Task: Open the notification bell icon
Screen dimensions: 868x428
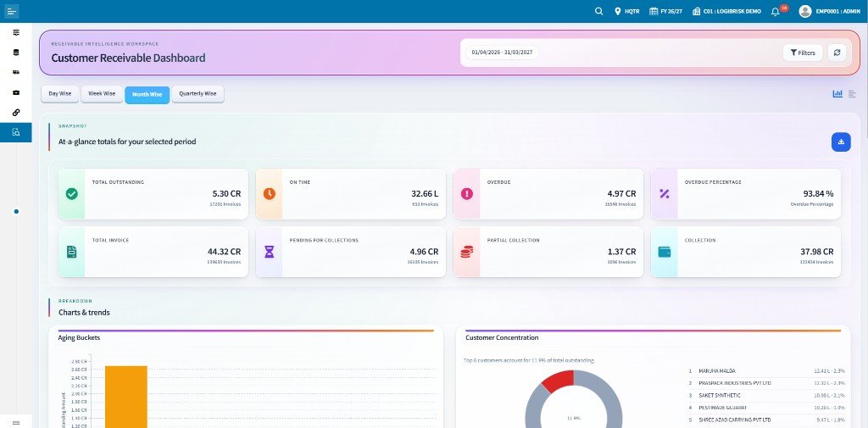Action: point(775,11)
